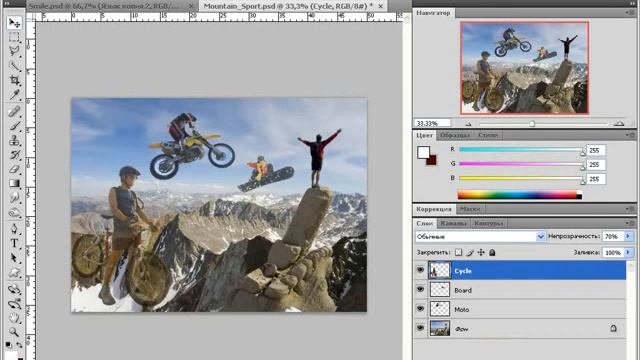
Task: Select the Horizontal Type tool
Action: click(x=14, y=243)
